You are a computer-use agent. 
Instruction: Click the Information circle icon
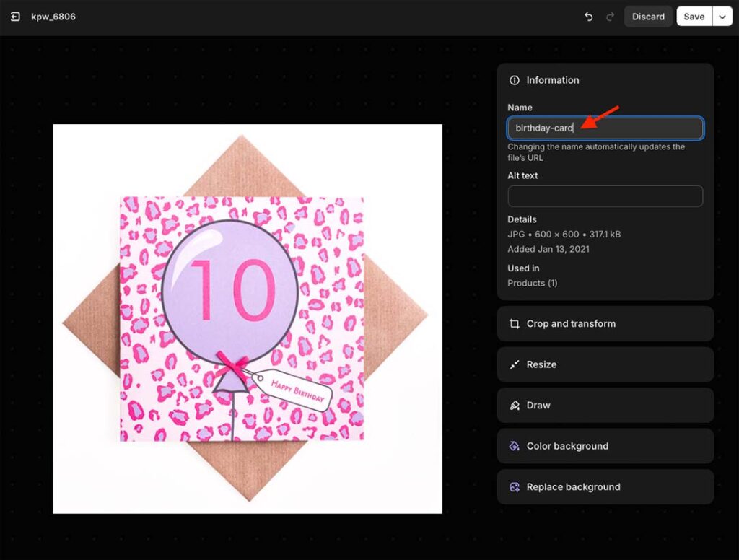514,80
